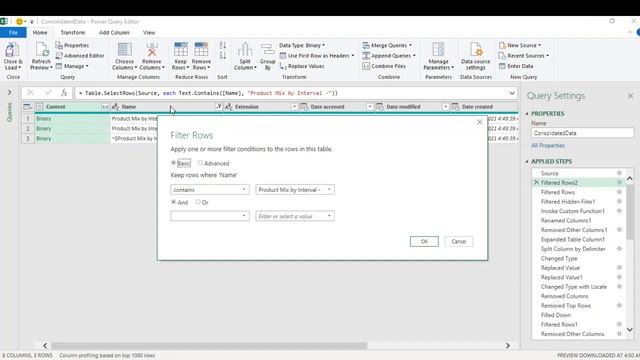The width and height of the screenshot is (640, 360).
Task: Select the Basic radio option
Action: click(x=173, y=163)
